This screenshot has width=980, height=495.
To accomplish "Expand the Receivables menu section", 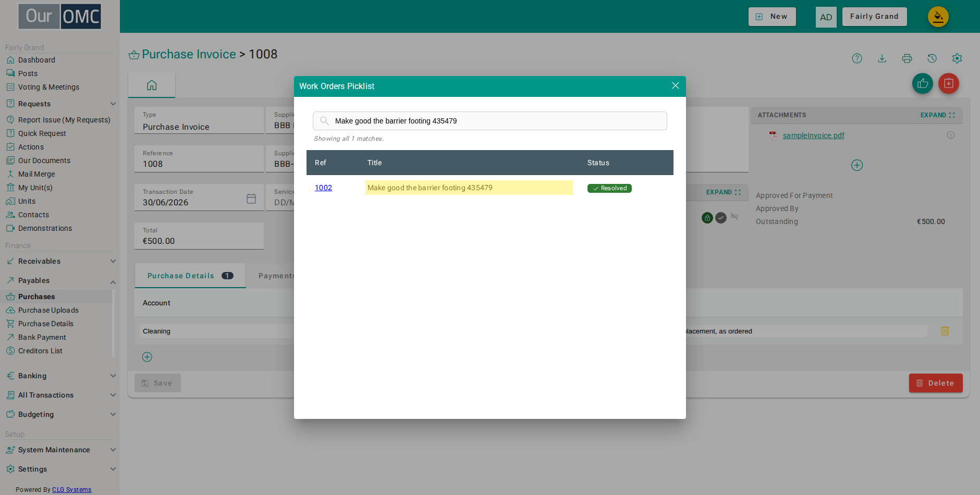I will (x=113, y=261).
